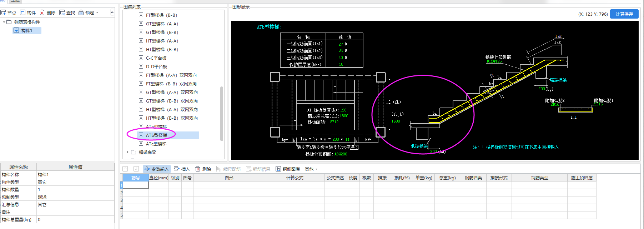644x229 pixels.
Task: Edit the 梯板上部纵筋 value B12@125
Action: point(494,61)
